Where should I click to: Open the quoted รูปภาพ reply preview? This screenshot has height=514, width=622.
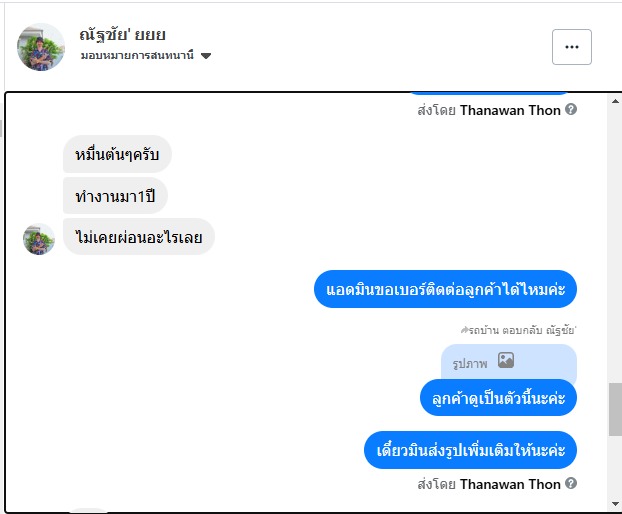tap(509, 362)
